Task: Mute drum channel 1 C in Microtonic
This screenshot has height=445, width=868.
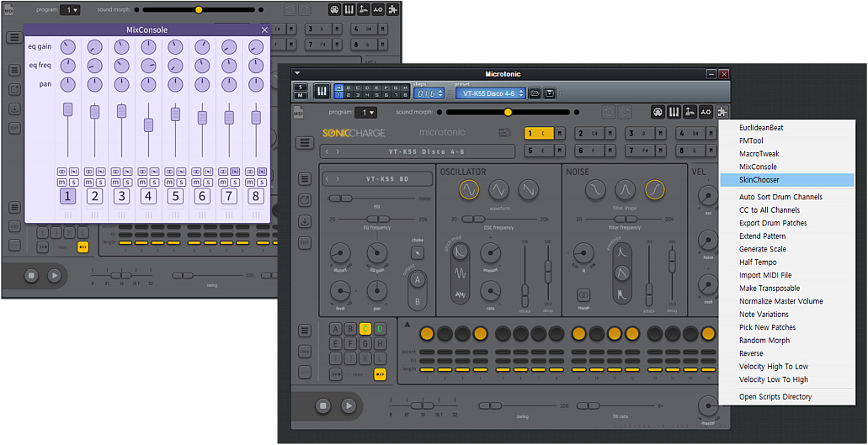Action: tap(561, 133)
